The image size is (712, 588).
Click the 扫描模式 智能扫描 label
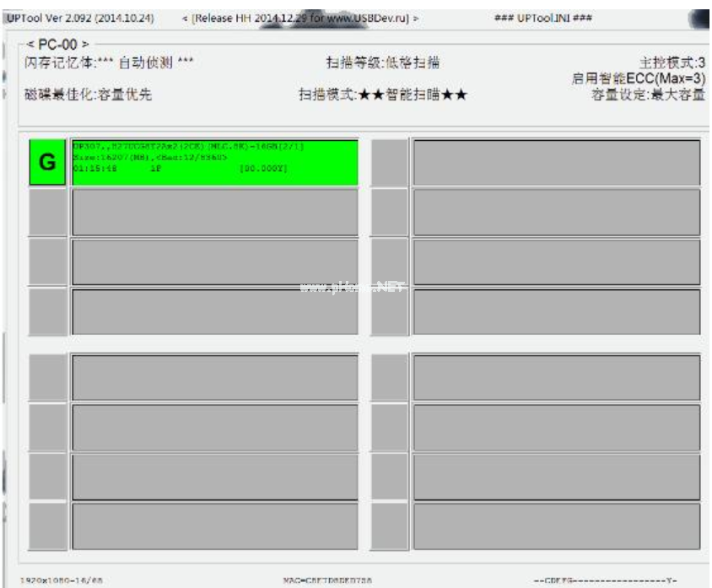(384, 94)
